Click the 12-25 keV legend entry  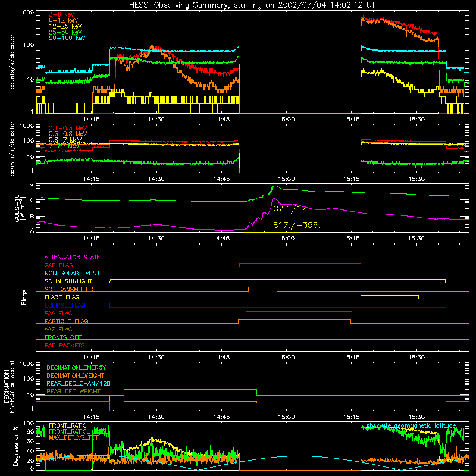click(x=65, y=26)
